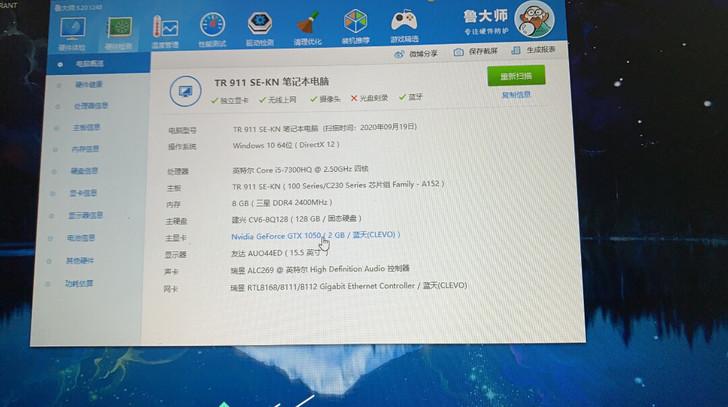Click the report icon for 生成报表
728x407 pixels.
click(515, 50)
